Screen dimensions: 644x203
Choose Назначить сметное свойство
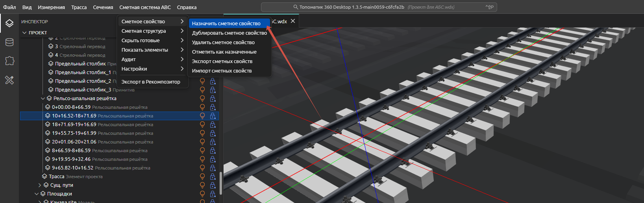click(229, 24)
